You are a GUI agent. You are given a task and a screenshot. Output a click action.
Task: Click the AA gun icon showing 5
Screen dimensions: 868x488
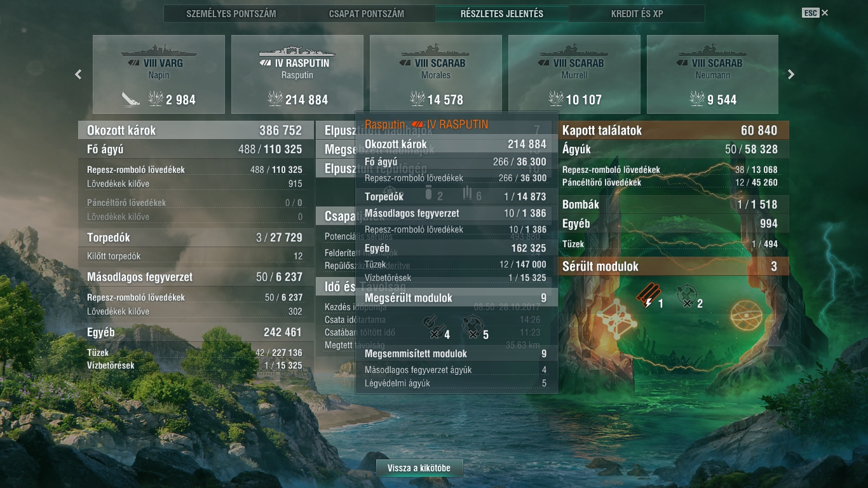click(x=471, y=326)
